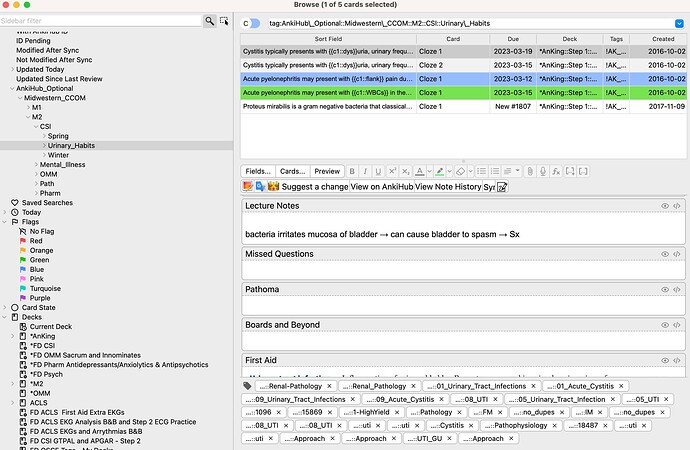The image size is (690, 450).
Task: Open the search history dropdown arrow
Action: (x=679, y=23)
